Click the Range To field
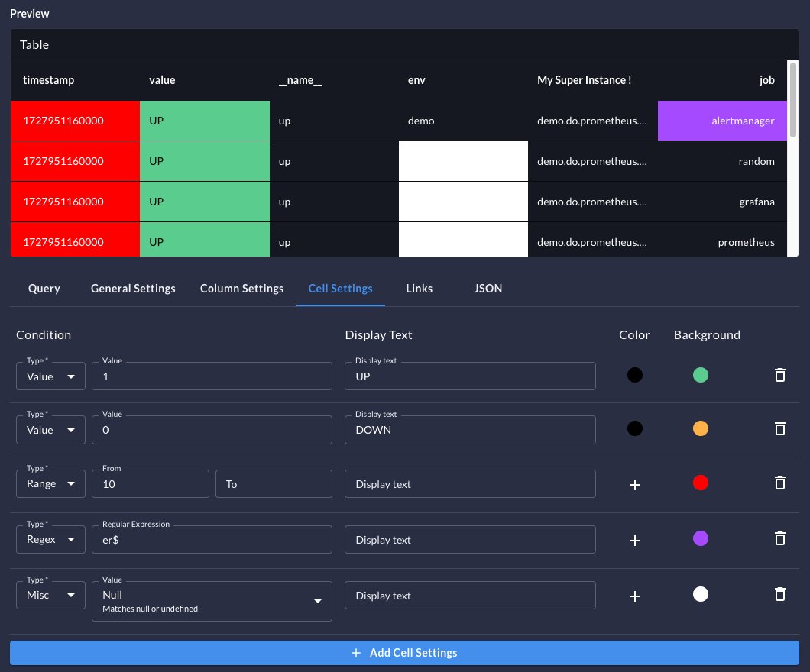This screenshot has height=672, width=810. click(x=274, y=483)
